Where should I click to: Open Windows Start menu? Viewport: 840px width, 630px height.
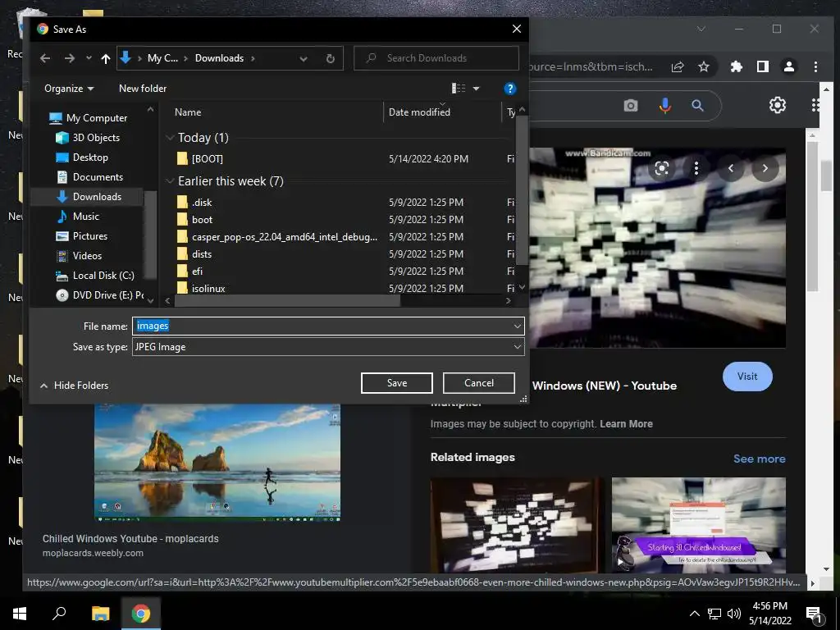20,613
